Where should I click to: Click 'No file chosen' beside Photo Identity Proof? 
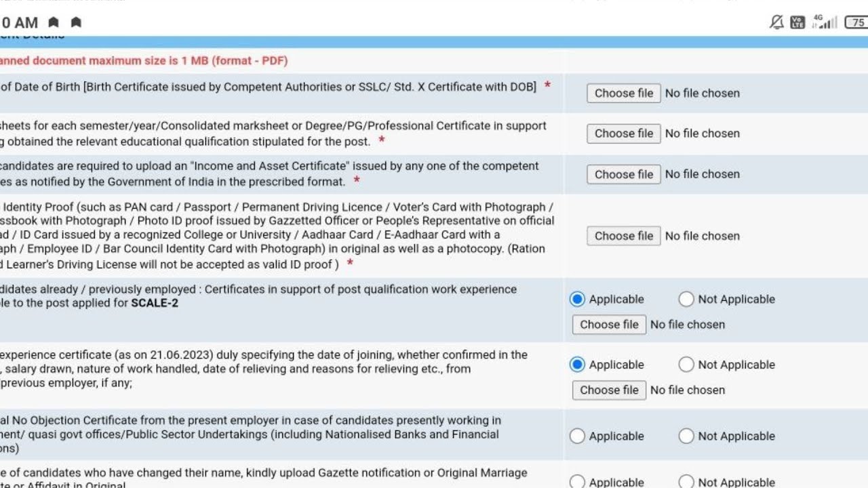703,236
